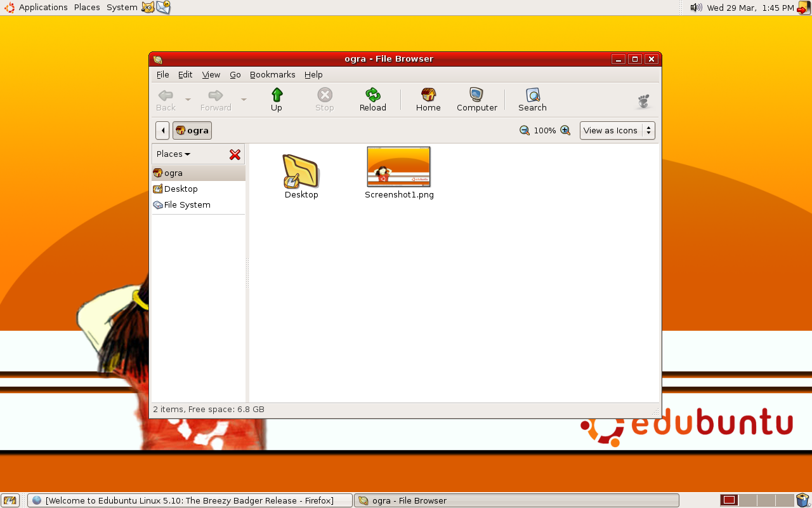Open the Back history dropdown arrow
This screenshot has width=812, height=508.
coord(188,100)
